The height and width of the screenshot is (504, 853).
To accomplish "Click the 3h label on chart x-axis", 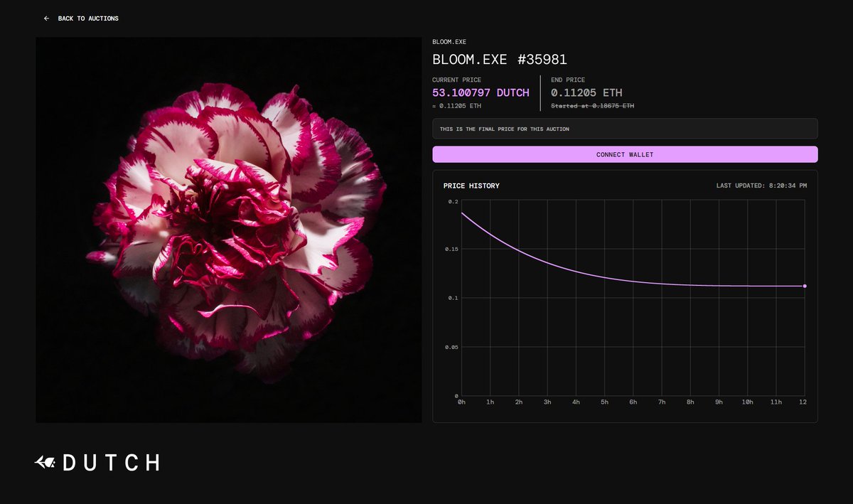I will pyautogui.click(x=547, y=402).
